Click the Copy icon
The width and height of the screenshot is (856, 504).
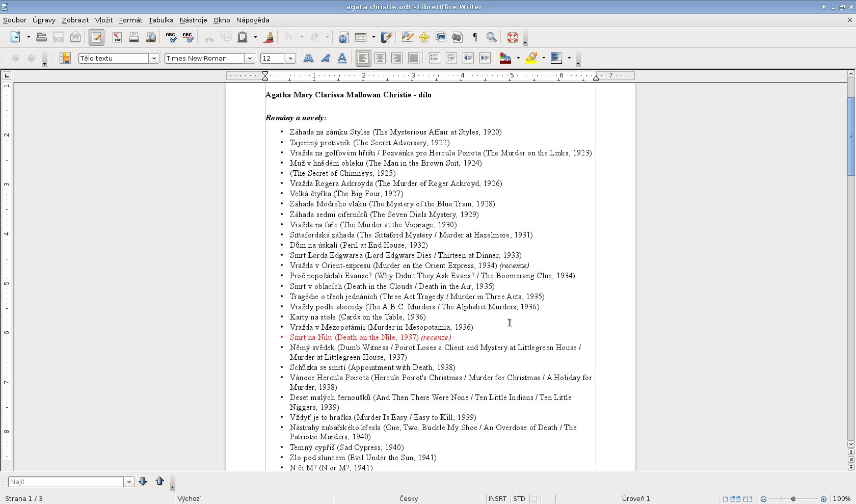226,37
